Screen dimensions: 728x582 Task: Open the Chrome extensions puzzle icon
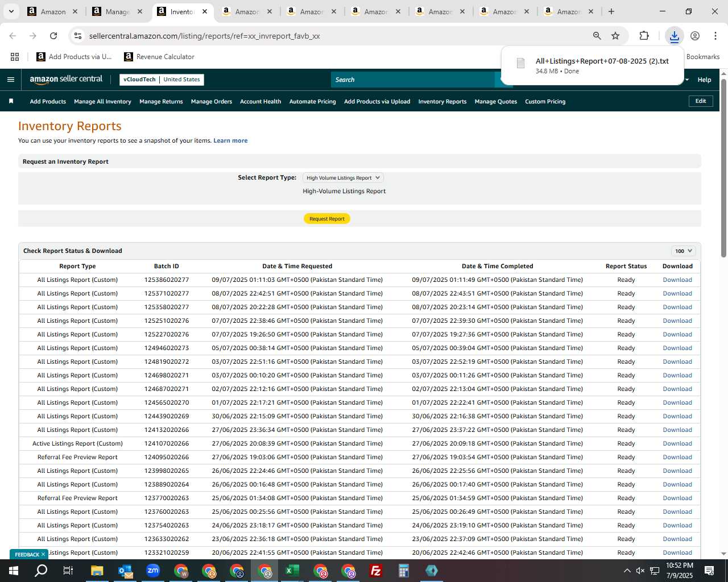644,36
